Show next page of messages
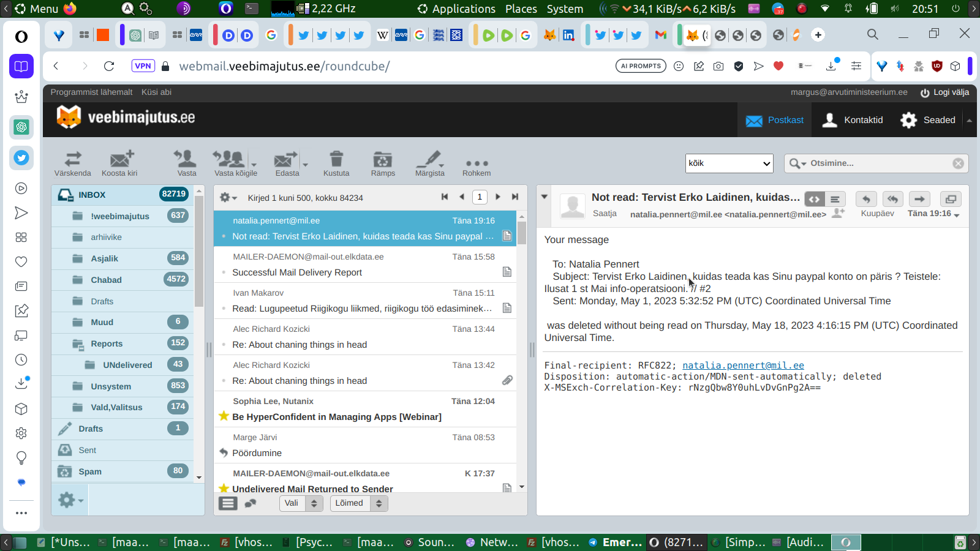 click(x=498, y=197)
